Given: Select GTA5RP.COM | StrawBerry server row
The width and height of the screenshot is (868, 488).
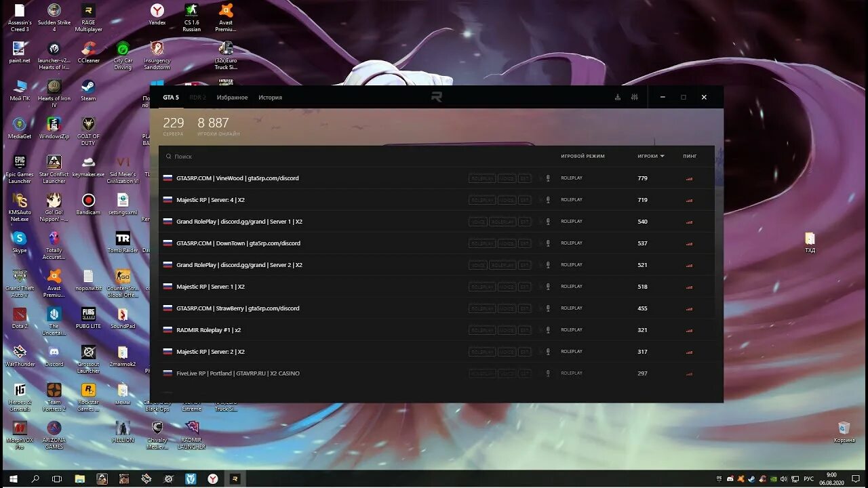Looking at the screenshot, I should 437,308.
